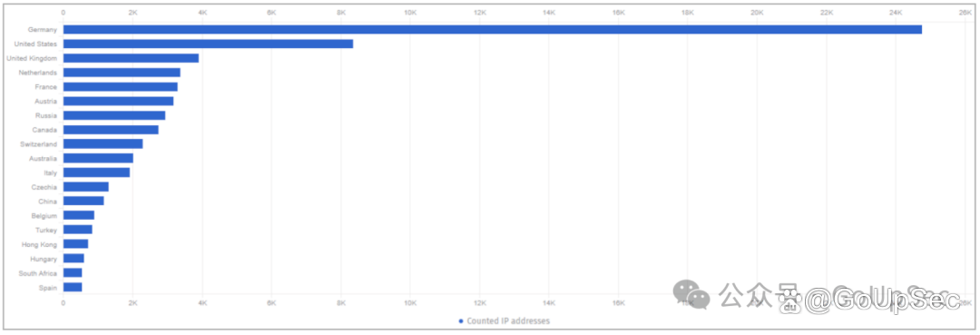Image resolution: width=980 pixels, height=335 pixels.
Task: Select the Australia bar
Action: pyautogui.click(x=98, y=158)
